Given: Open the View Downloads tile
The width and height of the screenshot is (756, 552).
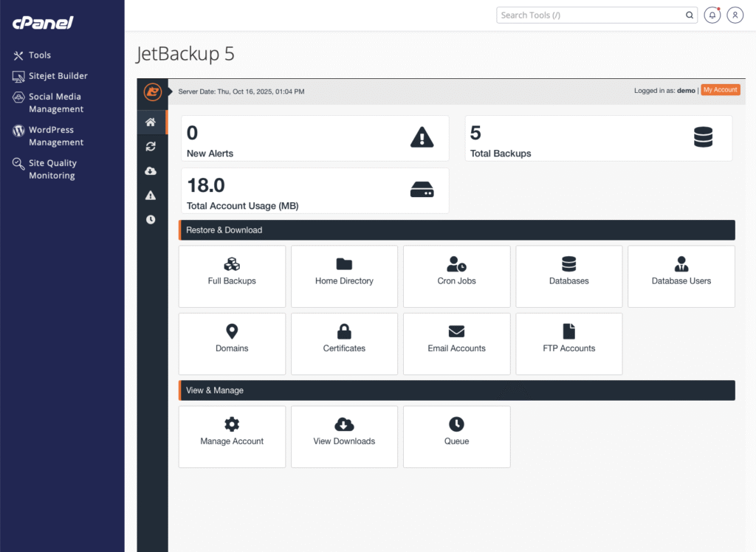Looking at the screenshot, I should point(344,436).
